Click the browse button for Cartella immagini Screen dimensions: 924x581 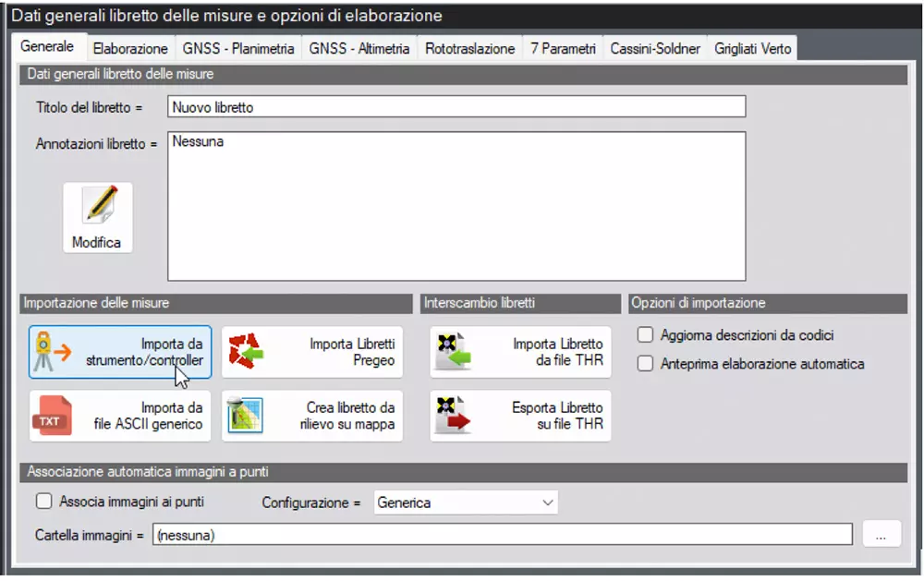coord(881,535)
